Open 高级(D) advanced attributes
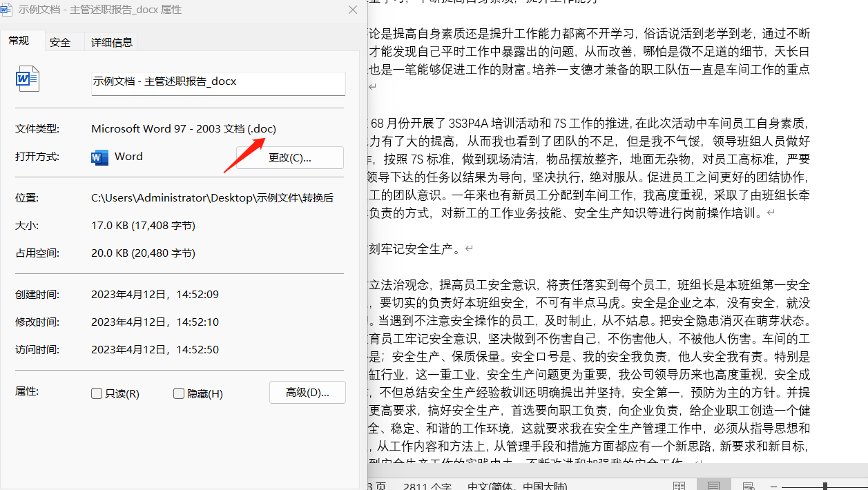Image resolution: width=868 pixels, height=490 pixels. 307,392
